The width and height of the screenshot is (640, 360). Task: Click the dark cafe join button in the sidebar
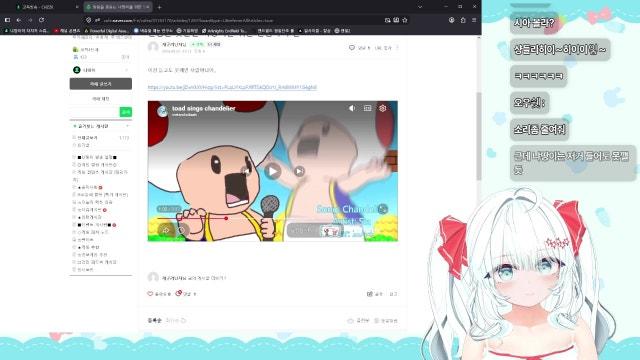coord(100,84)
